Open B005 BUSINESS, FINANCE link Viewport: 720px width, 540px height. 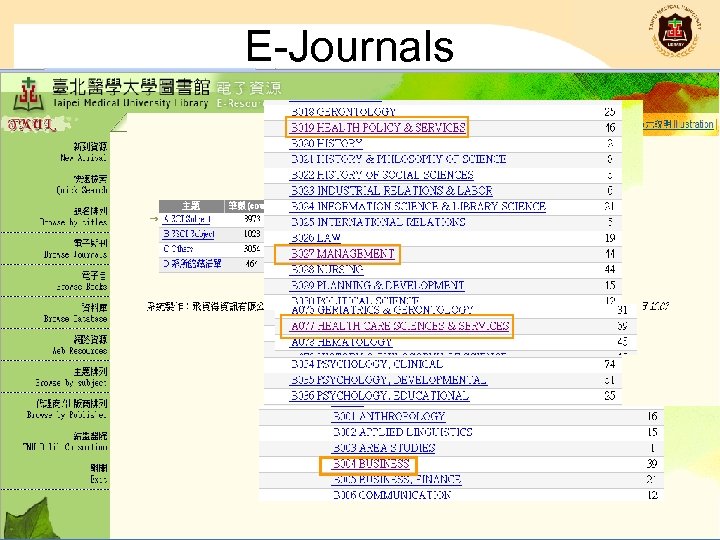click(x=397, y=479)
